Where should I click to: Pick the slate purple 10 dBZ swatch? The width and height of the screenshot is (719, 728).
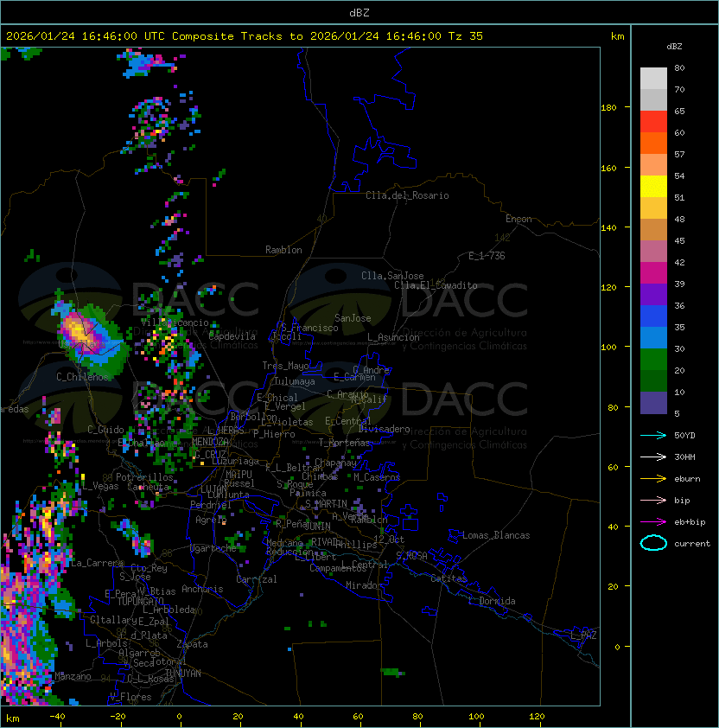coord(653,403)
